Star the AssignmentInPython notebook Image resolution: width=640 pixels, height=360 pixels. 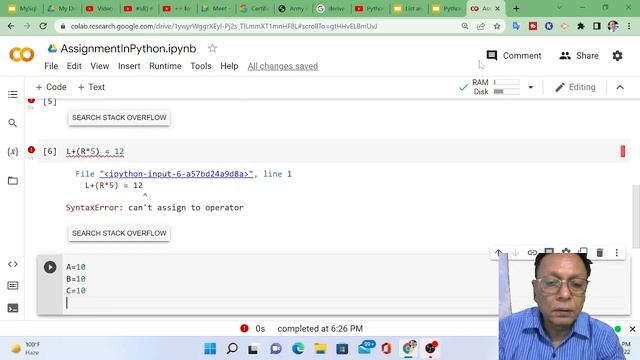pyautogui.click(x=212, y=49)
